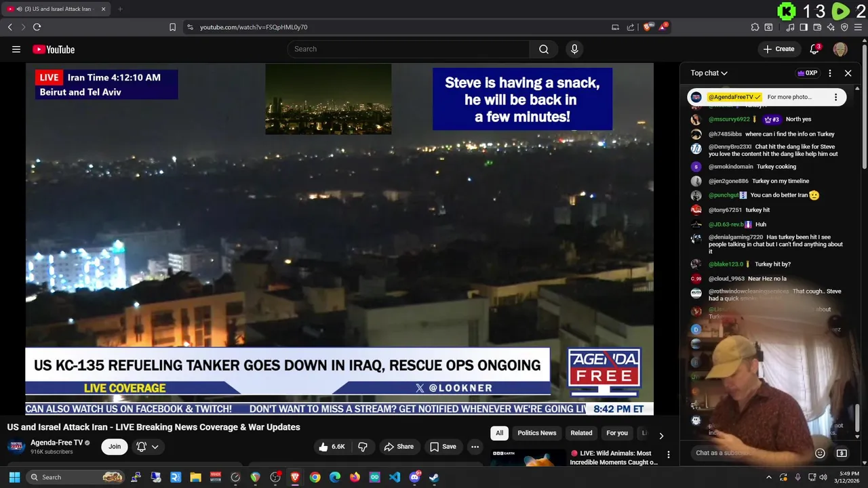Open the account avatar menu
This screenshot has height=488, width=868.
pos(840,49)
